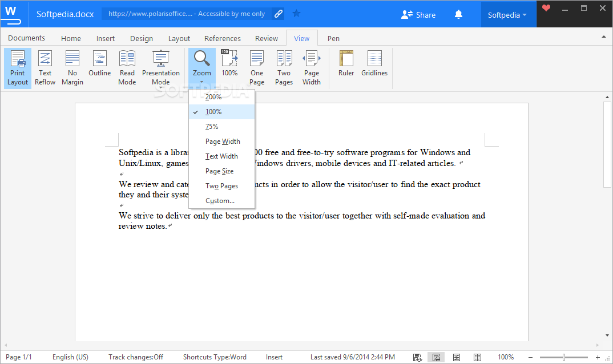
Task: Pick Page Width from Zoom menu
Action: tap(221, 141)
